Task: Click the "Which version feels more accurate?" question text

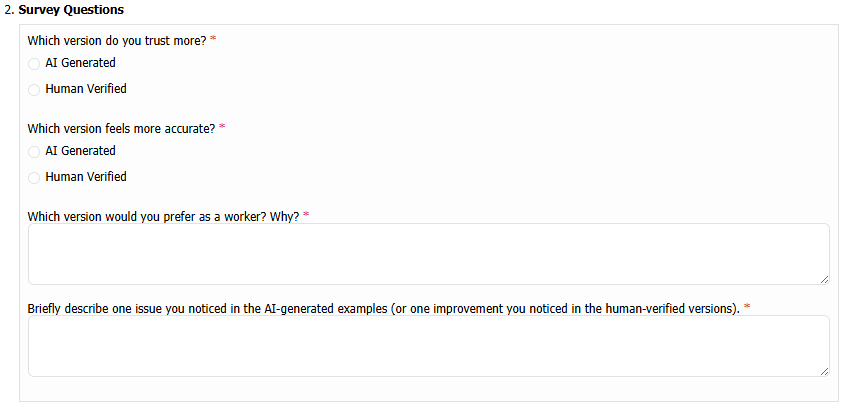Action: pos(121,128)
